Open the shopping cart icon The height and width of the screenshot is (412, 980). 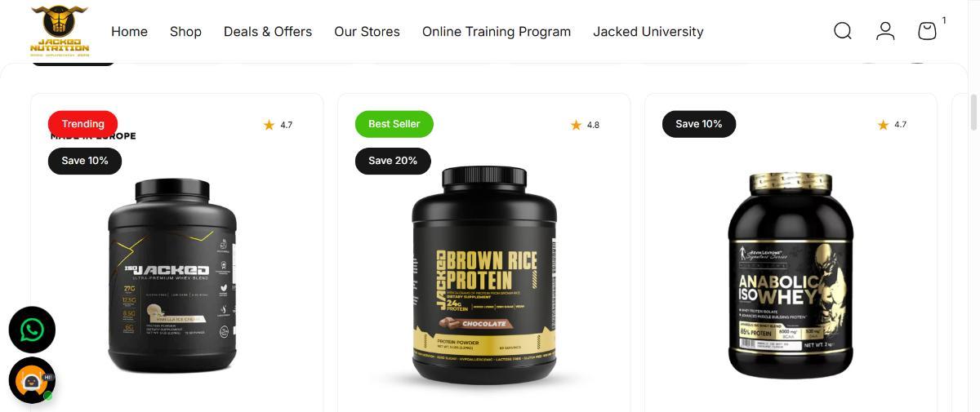tap(927, 31)
